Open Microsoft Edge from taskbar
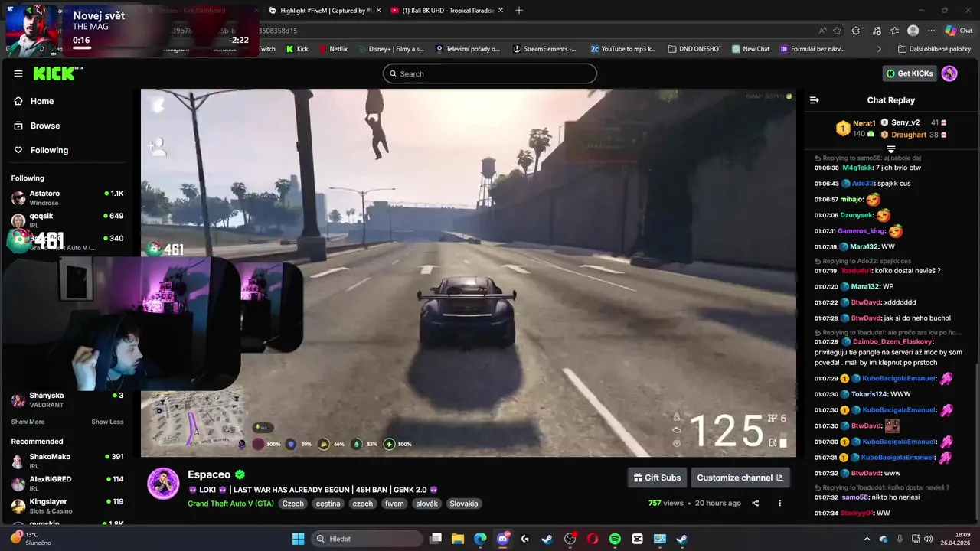The width and height of the screenshot is (980, 551). point(480,539)
